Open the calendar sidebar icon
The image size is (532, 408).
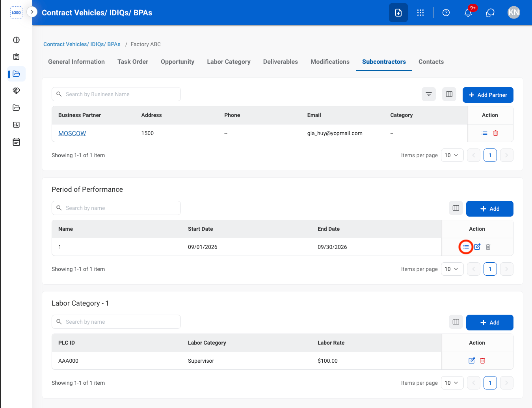[x=16, y=142]
